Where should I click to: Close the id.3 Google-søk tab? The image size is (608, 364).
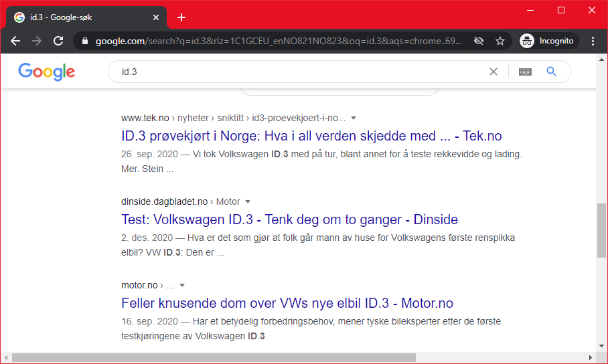[156, 17]
